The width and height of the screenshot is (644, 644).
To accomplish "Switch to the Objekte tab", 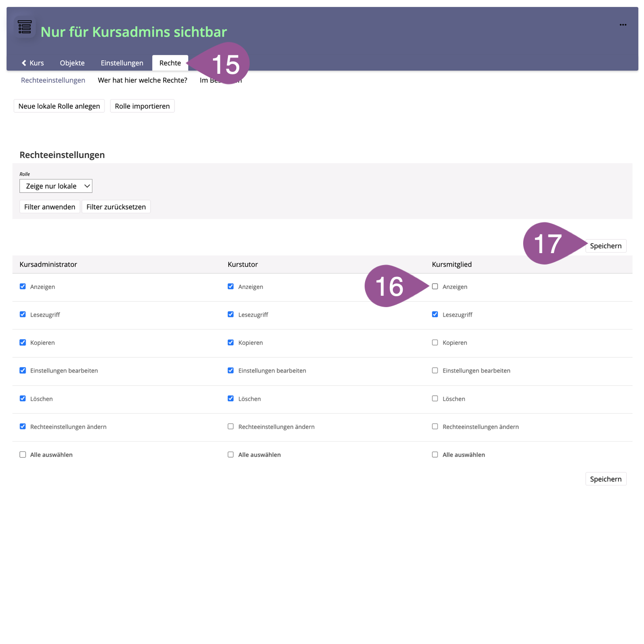I will click(72, 63).
